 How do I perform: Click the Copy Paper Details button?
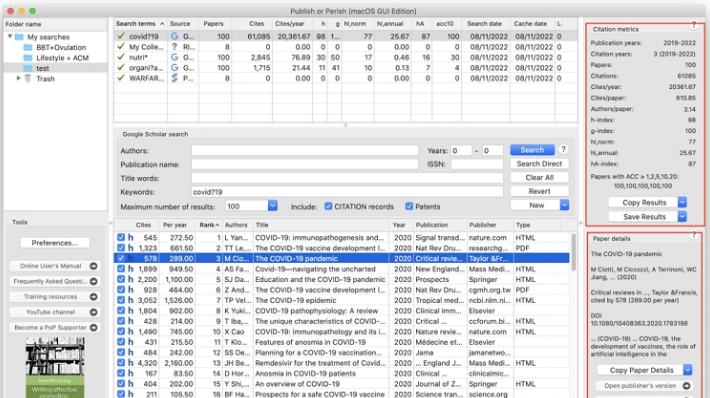(x=641, y=370)
